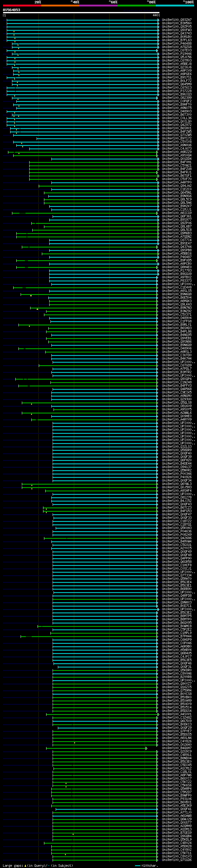The height and width of the screenshot is (868, 197).
Task: Click the UniRef100_P46487 label
Action: coord(177,257)
